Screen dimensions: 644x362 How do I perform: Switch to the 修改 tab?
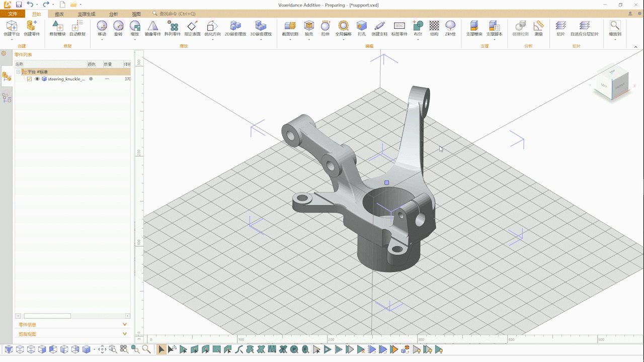[59, 14]
